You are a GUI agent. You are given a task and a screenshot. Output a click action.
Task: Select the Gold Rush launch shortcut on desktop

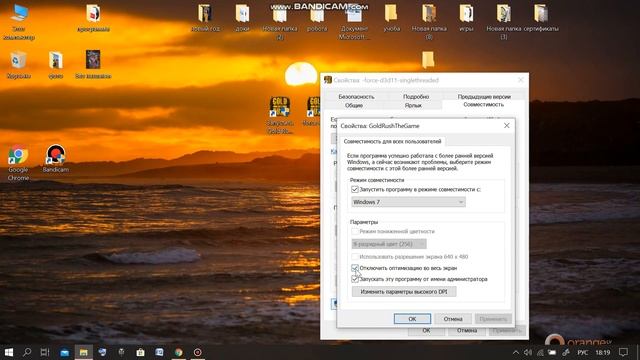[280, 114]
